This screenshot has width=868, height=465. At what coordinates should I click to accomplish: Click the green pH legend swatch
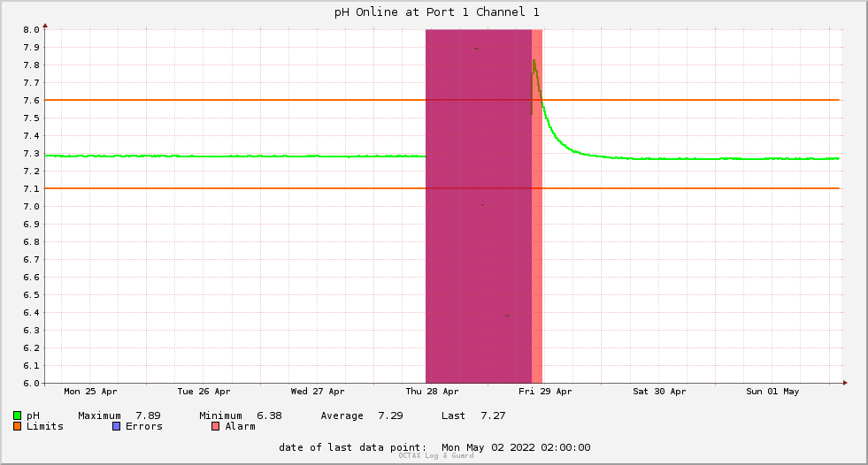point(17,415)
